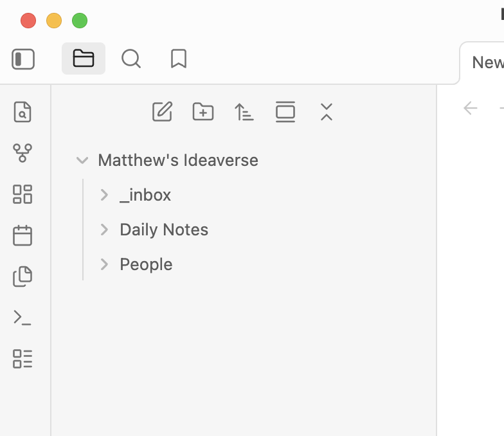Screen dimensions: 504x436
Task: Toggle auto-reveal current file
Action: coord(285,112)
